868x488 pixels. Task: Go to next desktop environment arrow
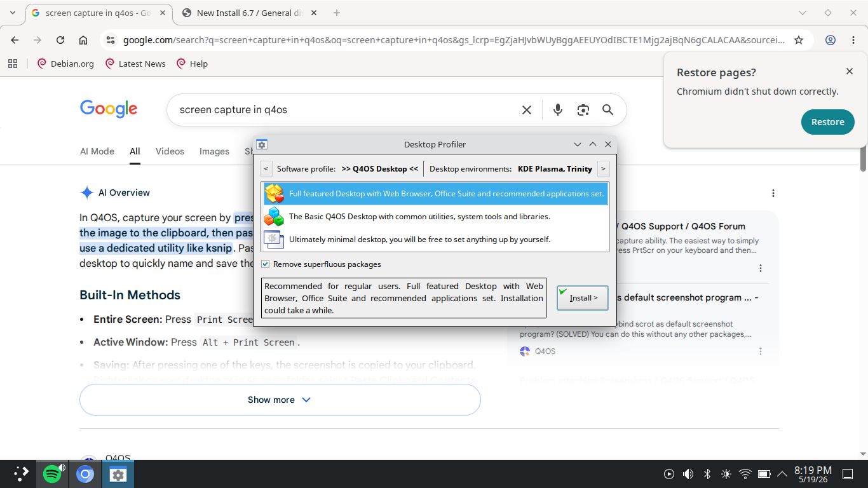click(603, 169)
